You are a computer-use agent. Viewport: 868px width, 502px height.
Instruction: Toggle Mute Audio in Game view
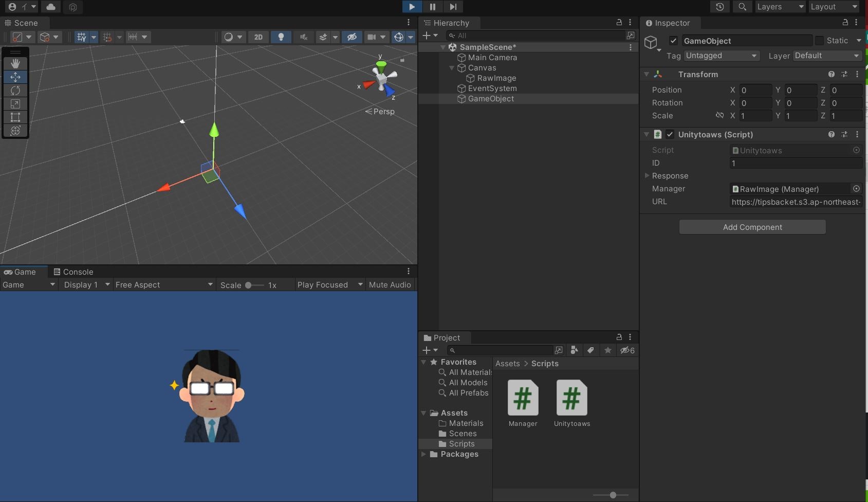click(390, 285)
